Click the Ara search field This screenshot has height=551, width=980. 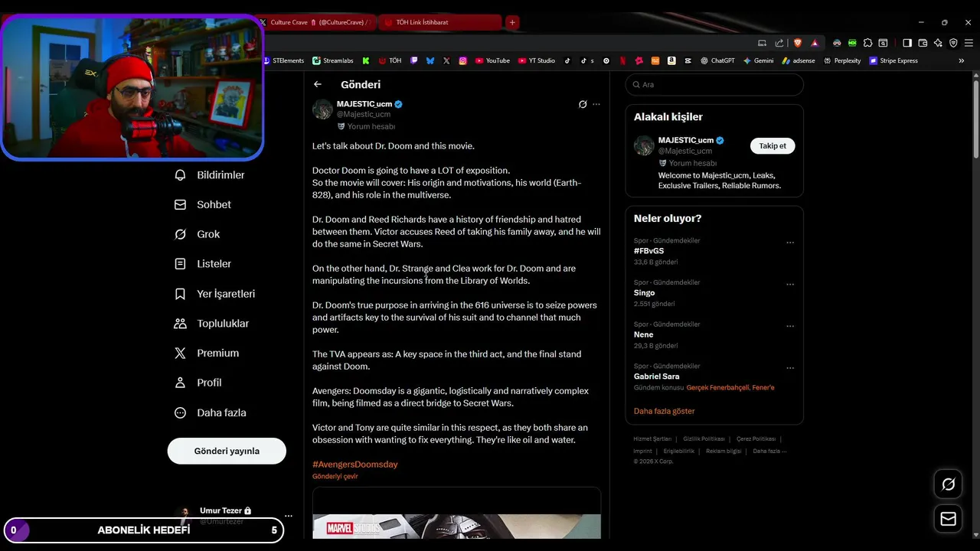[714, 85]
